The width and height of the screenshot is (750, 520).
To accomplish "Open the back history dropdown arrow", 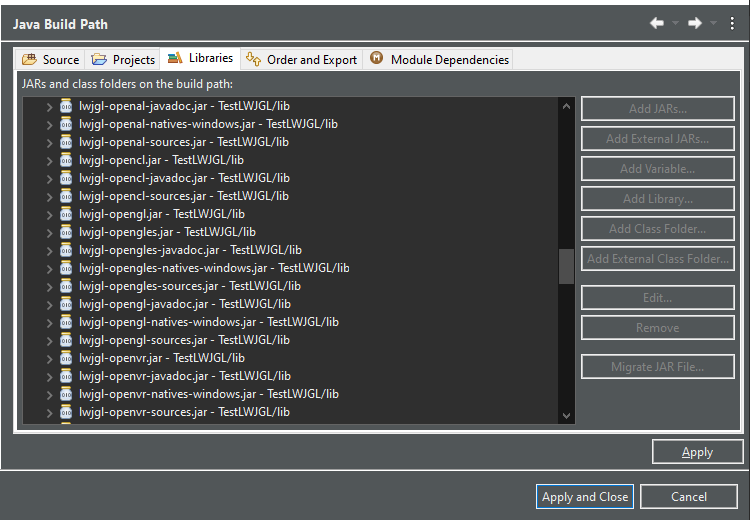I will tap(675, 23).
